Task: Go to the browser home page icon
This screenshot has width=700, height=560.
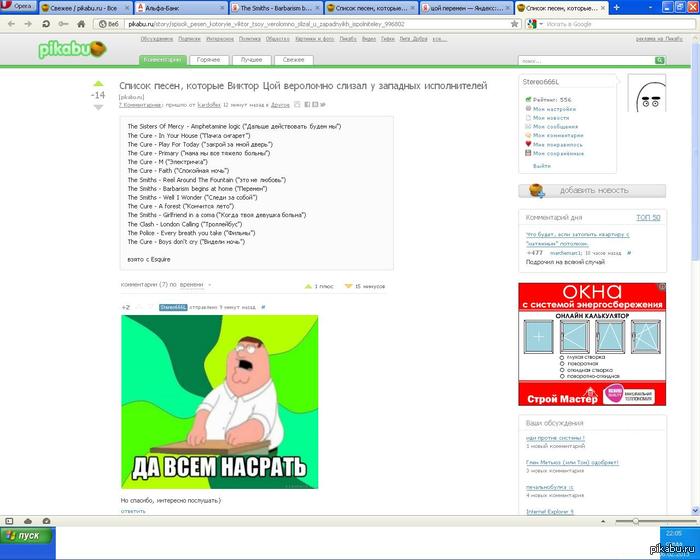Action: coord(81,24)
